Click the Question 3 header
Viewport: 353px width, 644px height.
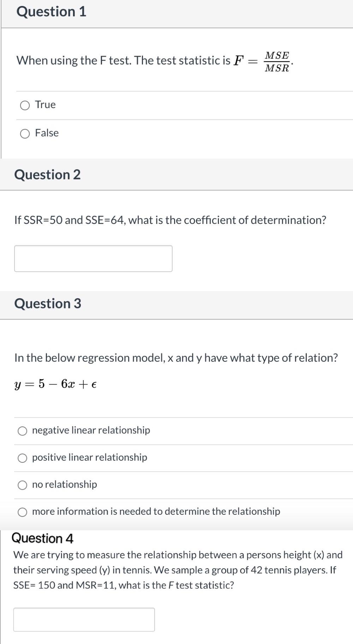[x=48, y=303]
